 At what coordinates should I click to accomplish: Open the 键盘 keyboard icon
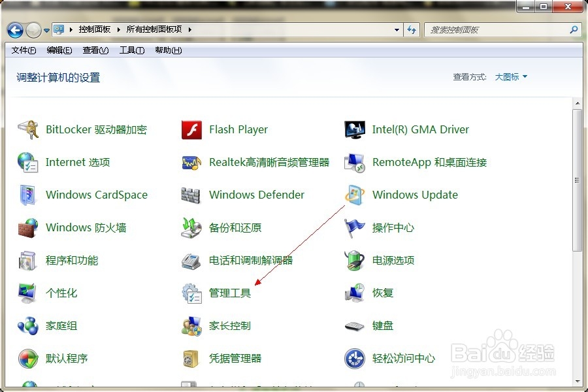pos(355,325)
